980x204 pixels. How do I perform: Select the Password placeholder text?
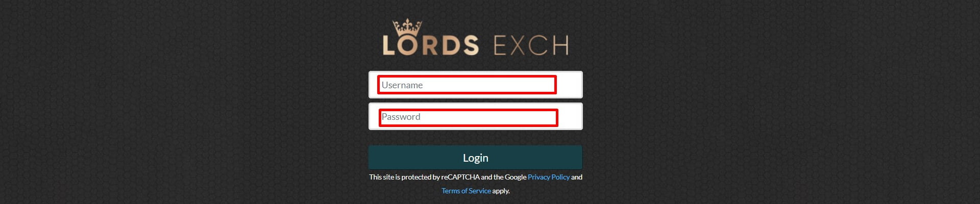coord(401,117)
